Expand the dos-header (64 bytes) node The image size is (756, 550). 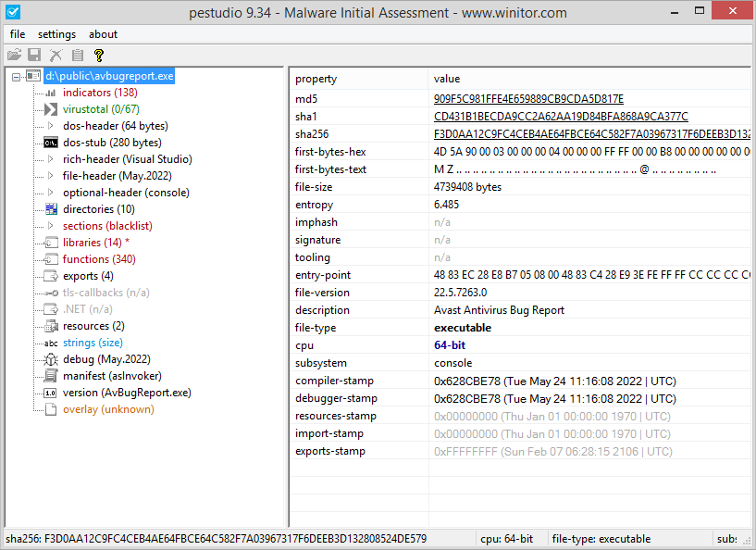pyautogui.click(x=51, y=125)
